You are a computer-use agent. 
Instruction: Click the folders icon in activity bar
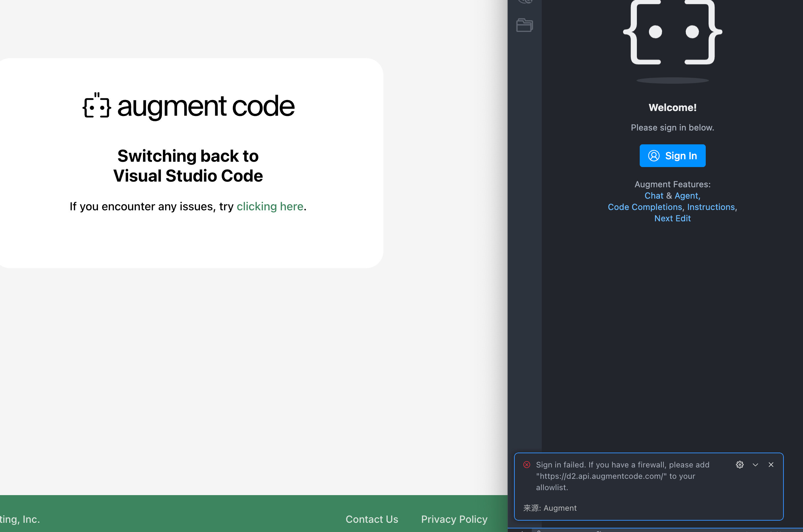coord(525,25)
